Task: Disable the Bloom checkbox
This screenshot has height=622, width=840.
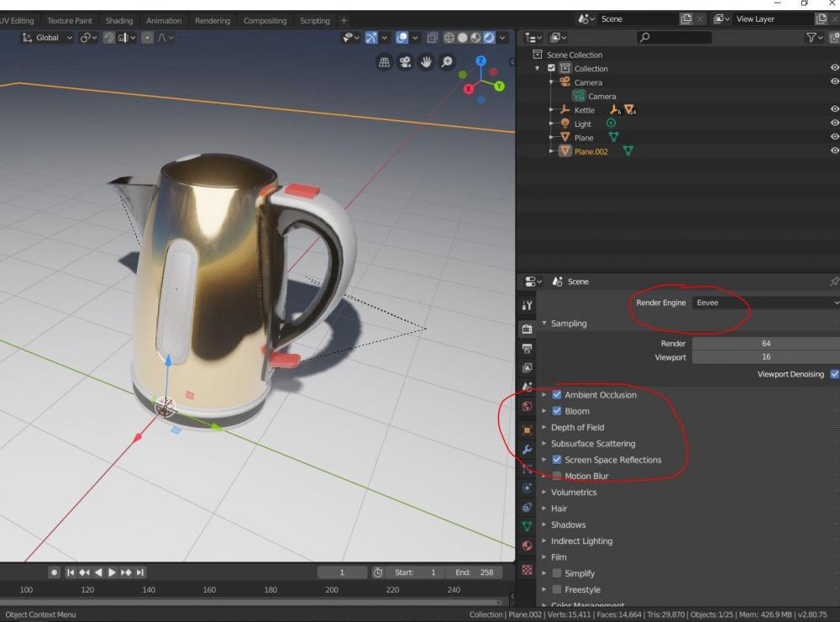Action: [556, 411]
